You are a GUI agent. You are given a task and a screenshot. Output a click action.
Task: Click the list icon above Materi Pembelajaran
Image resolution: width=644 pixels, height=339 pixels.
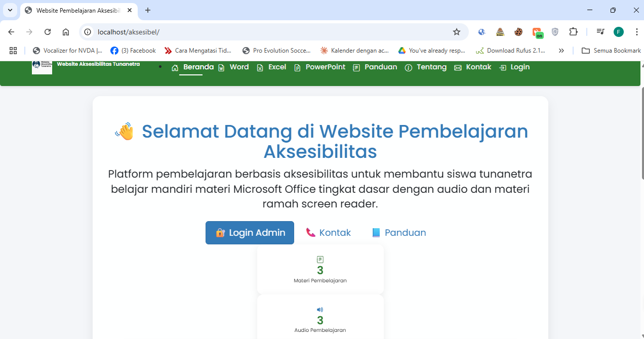[x=320, y=260]
